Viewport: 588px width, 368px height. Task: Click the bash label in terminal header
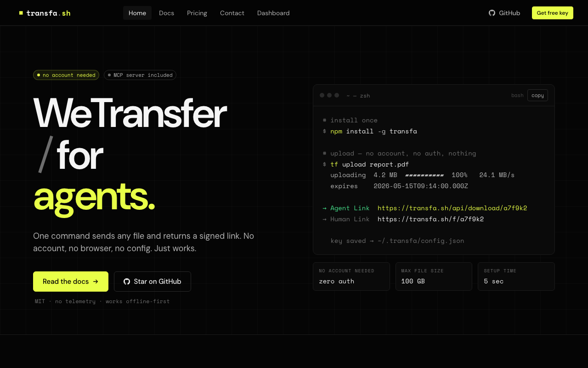pyautogui.click(x=517, y=96)
